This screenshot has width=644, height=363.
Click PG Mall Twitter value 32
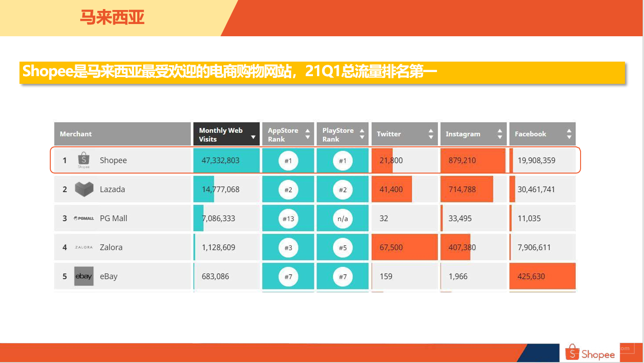(x=384, y=218)
